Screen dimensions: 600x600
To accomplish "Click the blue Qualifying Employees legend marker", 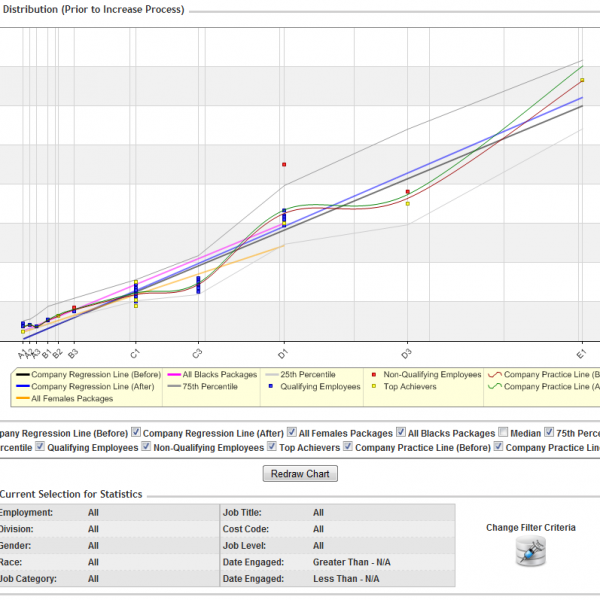I will point(271,386).
